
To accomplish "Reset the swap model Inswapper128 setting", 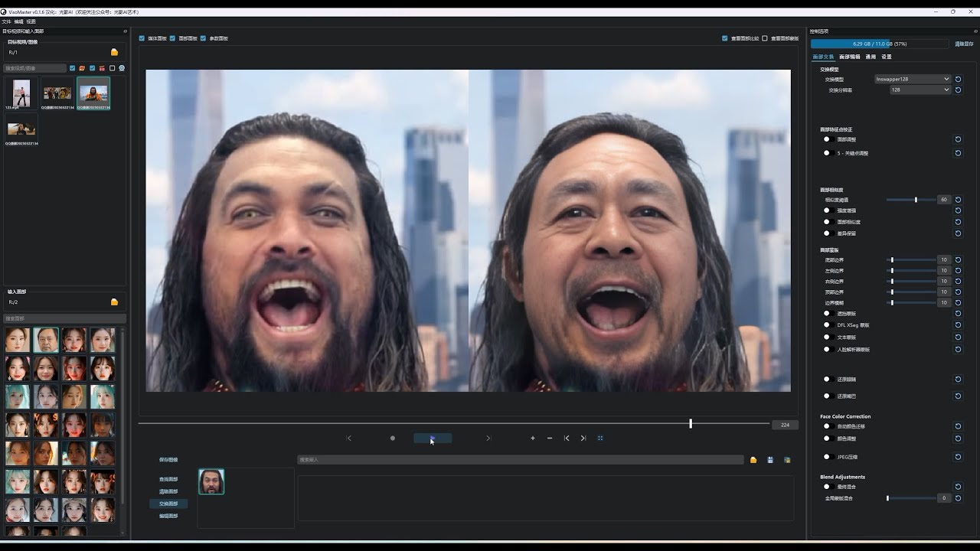I will tap(958, 79).
